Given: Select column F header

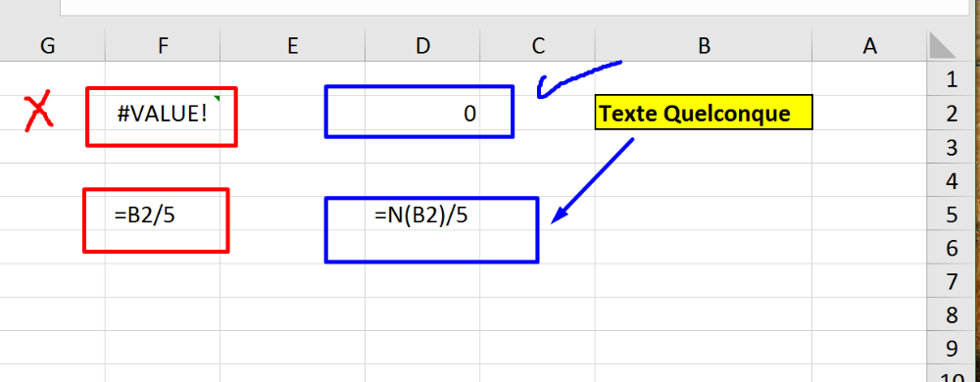Looking at the screenshot, I should [x=163, y=46].
